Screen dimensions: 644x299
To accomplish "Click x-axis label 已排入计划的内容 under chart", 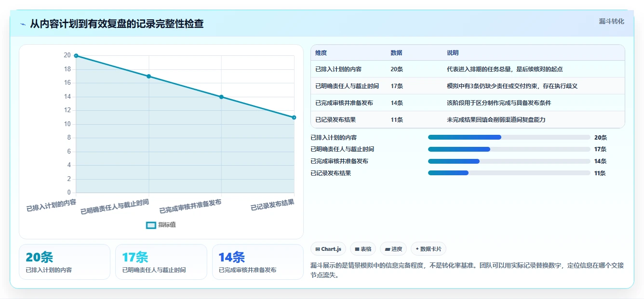I will click(51, 206).
